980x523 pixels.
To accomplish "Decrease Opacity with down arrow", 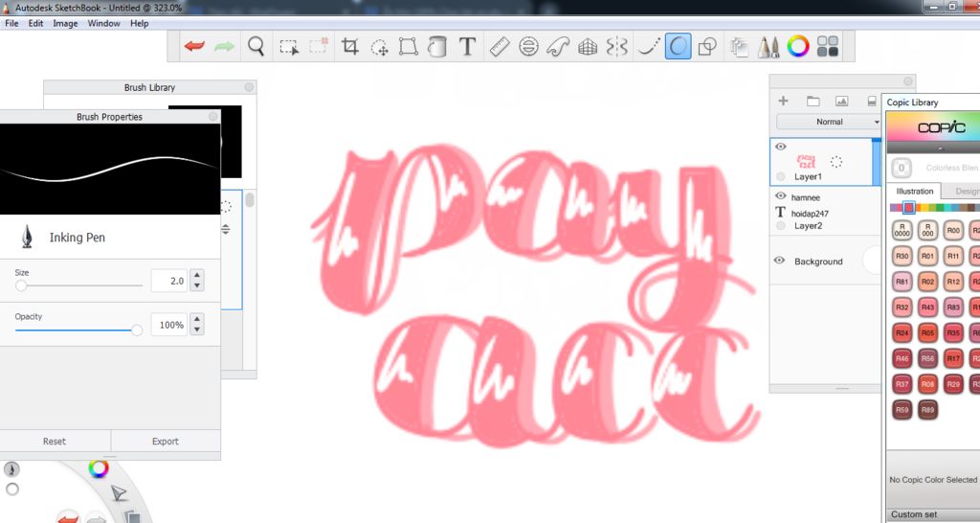I will coord(197,330).
